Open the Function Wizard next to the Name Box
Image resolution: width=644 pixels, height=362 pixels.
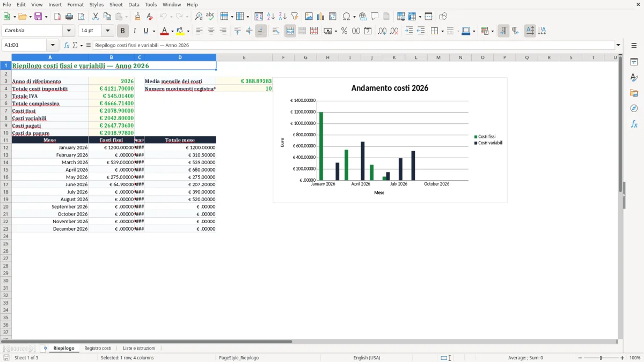(x=67, y=46)
